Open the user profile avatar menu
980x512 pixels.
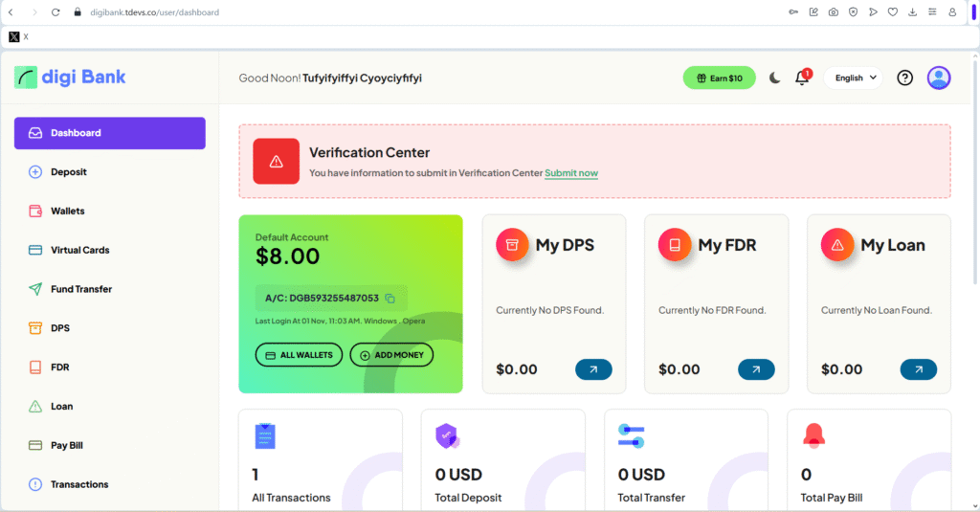click(939, 78)
